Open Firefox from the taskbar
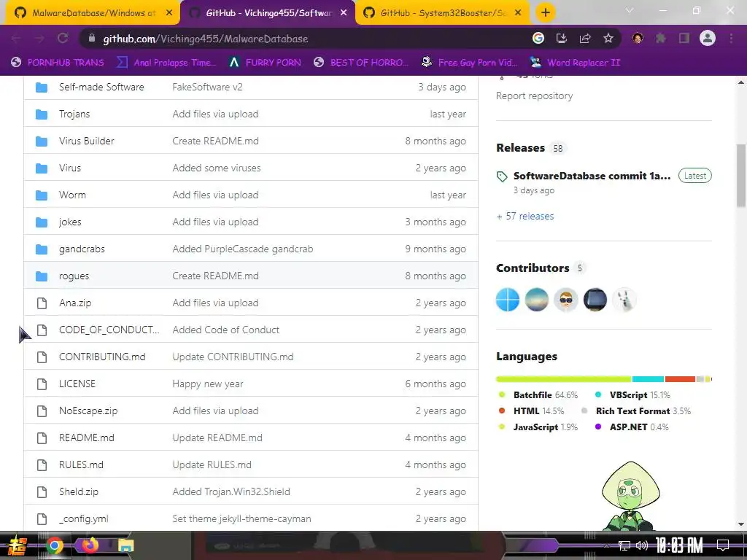The image size is (747, 560). coord(90,545)
